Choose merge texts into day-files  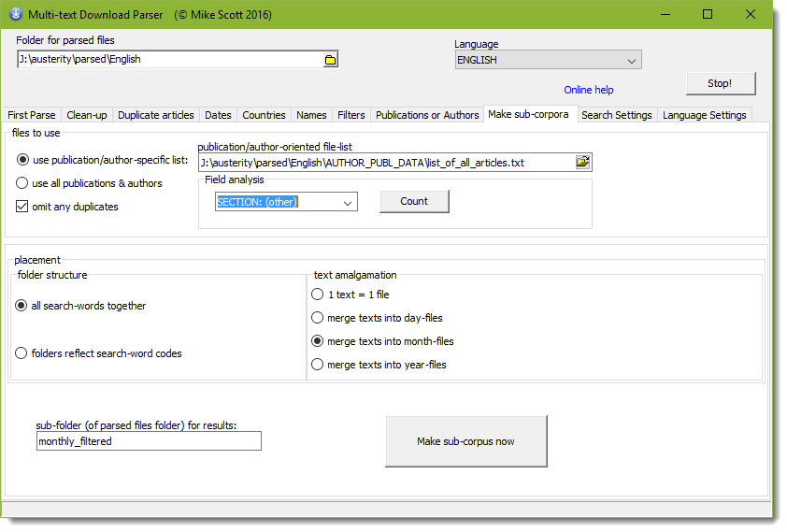[x=318, y=318]
